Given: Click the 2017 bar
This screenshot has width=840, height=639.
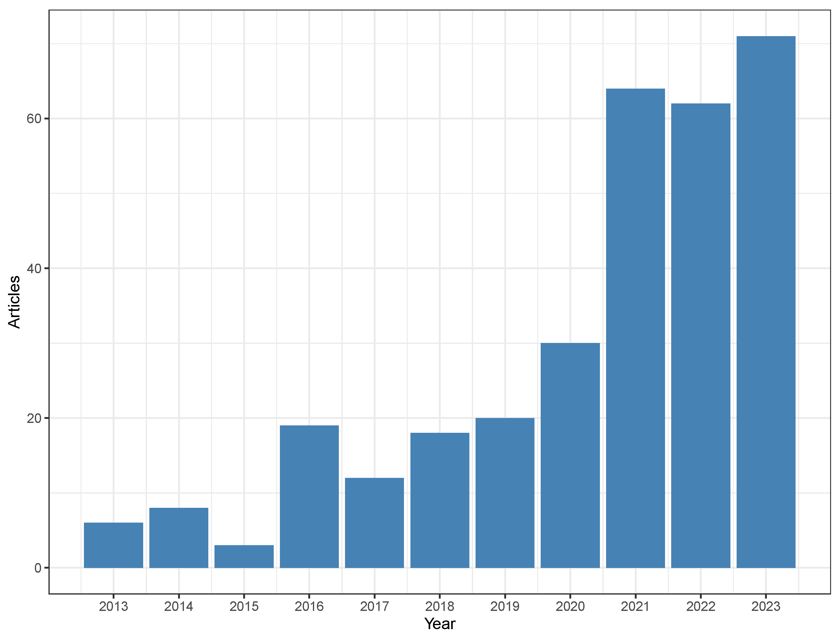Looking at the screenshot, I should [x=374, y=523].
